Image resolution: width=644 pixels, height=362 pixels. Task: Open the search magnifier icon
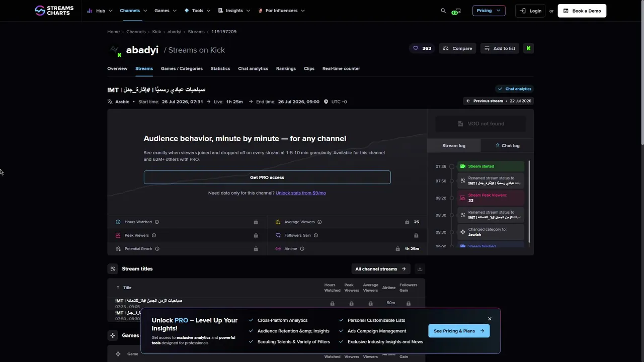(x=443, y=11)
